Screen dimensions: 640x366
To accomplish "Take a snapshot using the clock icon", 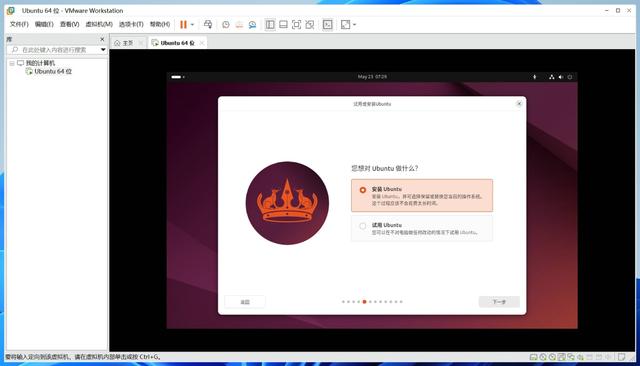I will [x=226, y=24].
